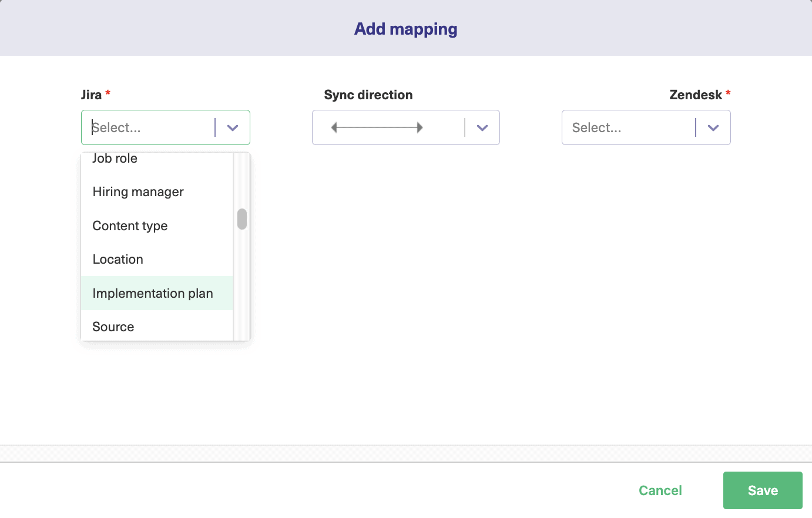Select Location from the list
The height and width of the screenshot is (518, 812).
[118, 259]
